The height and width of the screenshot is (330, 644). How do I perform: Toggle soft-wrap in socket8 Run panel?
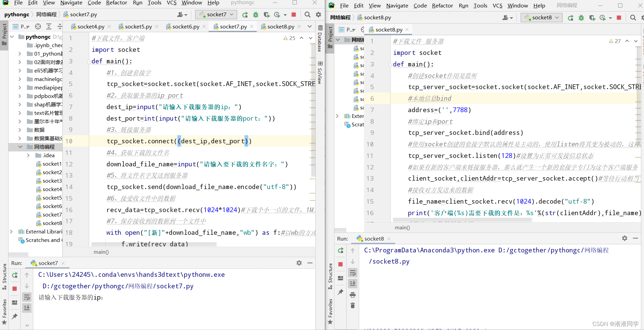point(353,273)
